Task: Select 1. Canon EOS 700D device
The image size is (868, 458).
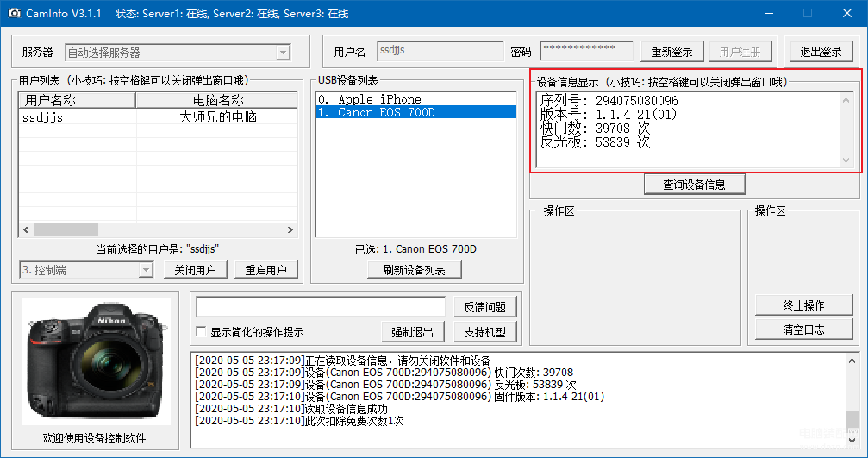Action: pyautogui.click(x=416, y=112)
